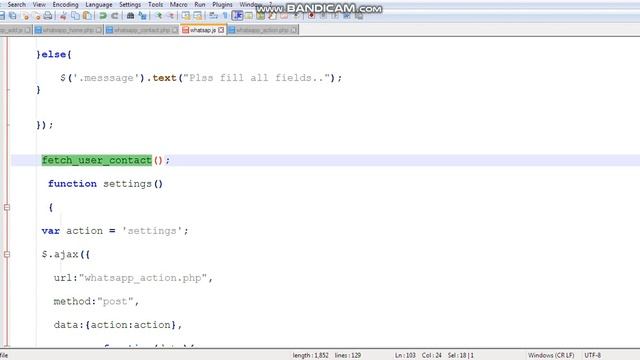The image size is (640, 360).
Task: Open the Macro menu
Action: point(178,4)
